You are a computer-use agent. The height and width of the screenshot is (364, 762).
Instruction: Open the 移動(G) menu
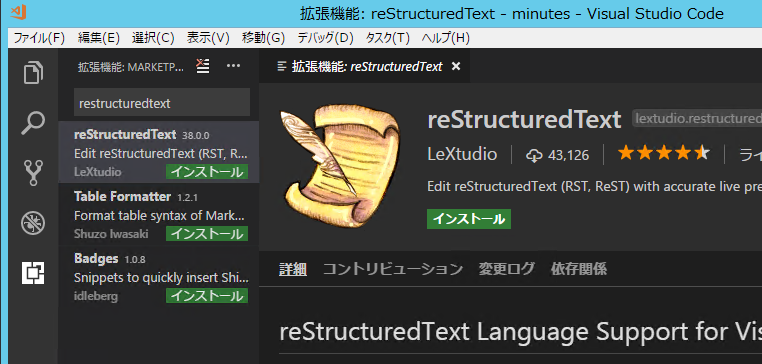[263, 38]
